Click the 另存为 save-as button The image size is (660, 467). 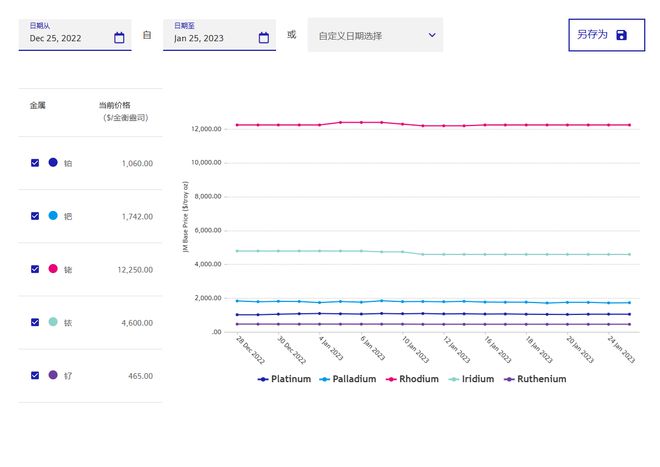point(607,35)
